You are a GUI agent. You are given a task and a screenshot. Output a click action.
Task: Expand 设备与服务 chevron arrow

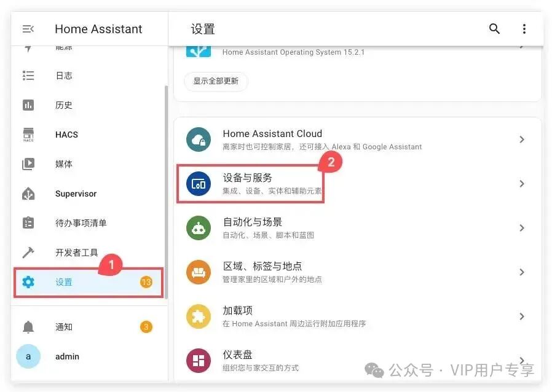[x=522, y=184]
